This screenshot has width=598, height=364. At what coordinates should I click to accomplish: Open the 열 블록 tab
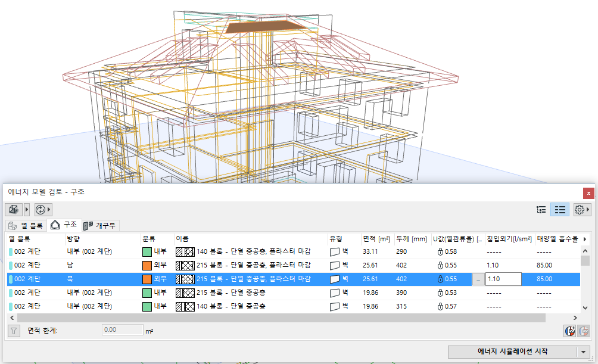pyautogui.click(x=26, y=226)
